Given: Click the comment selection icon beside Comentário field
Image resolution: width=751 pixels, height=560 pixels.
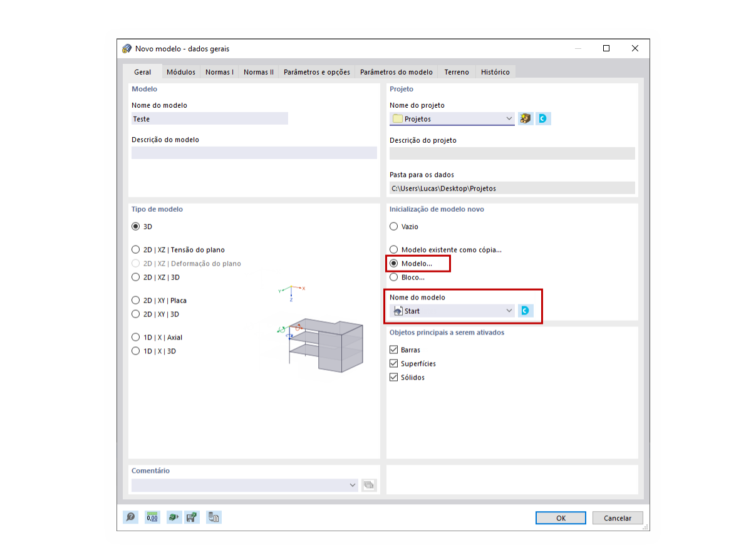Looking at the screenshot, I should tap(369, 485).
